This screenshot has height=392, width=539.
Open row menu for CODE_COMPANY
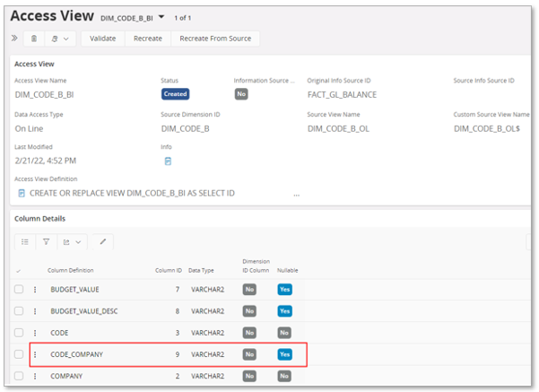(x=35, y=354)
